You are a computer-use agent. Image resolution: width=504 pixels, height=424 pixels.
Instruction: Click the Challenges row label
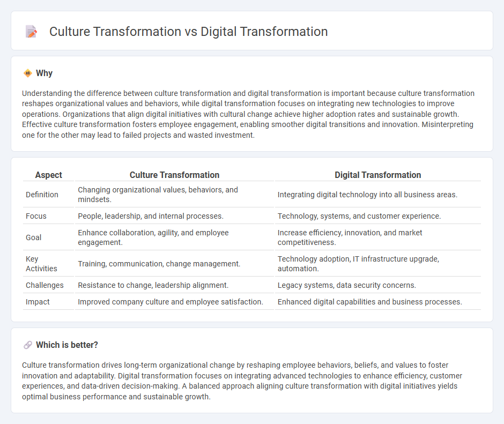pyautogui.click(x=45, y=285)
